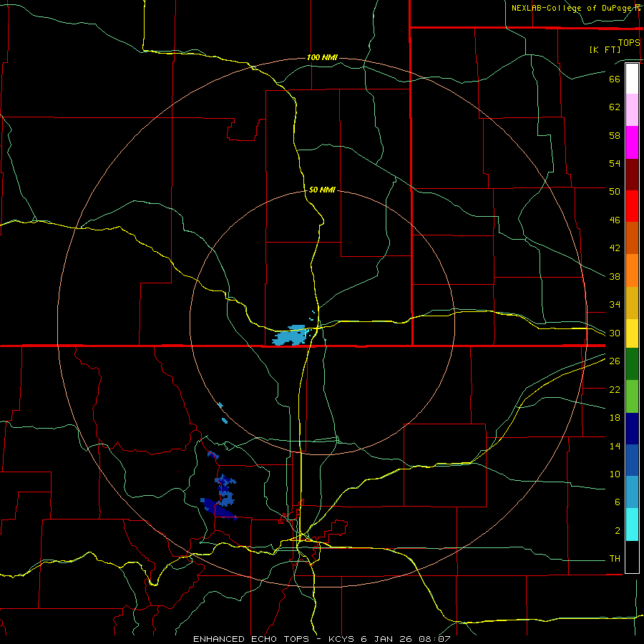Viewport: 644px width, 644px height.
Task: Click the "10" legend value
Action: tap(615, 474)
